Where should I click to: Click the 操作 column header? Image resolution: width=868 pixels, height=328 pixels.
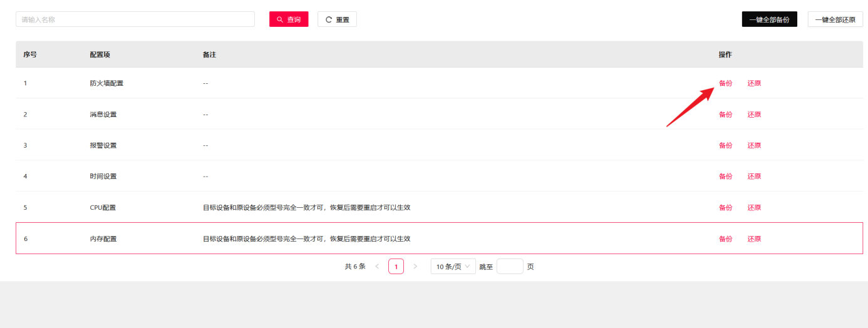tap(725, 54)
